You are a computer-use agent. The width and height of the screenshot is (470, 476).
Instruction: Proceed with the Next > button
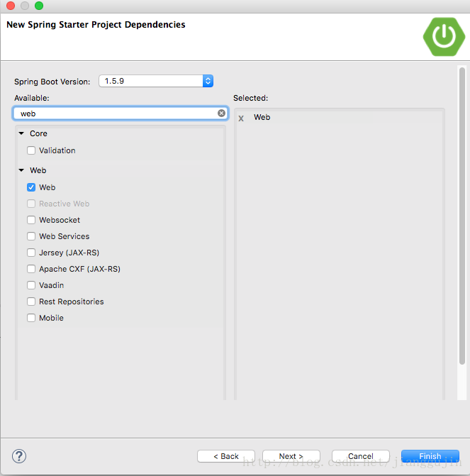point(291,456)
